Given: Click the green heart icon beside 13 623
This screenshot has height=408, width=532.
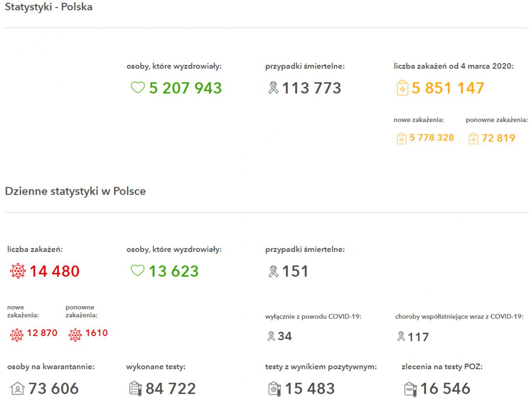Looking at the screenshot, I should click(138, 271).
